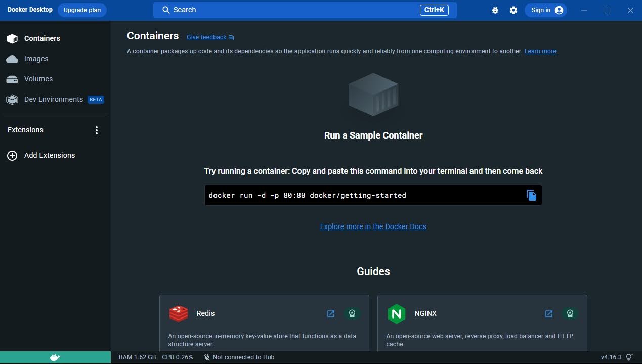The image size is (642, 364).
Task: Click the NGINX logo
Action: tap(397, 314)
